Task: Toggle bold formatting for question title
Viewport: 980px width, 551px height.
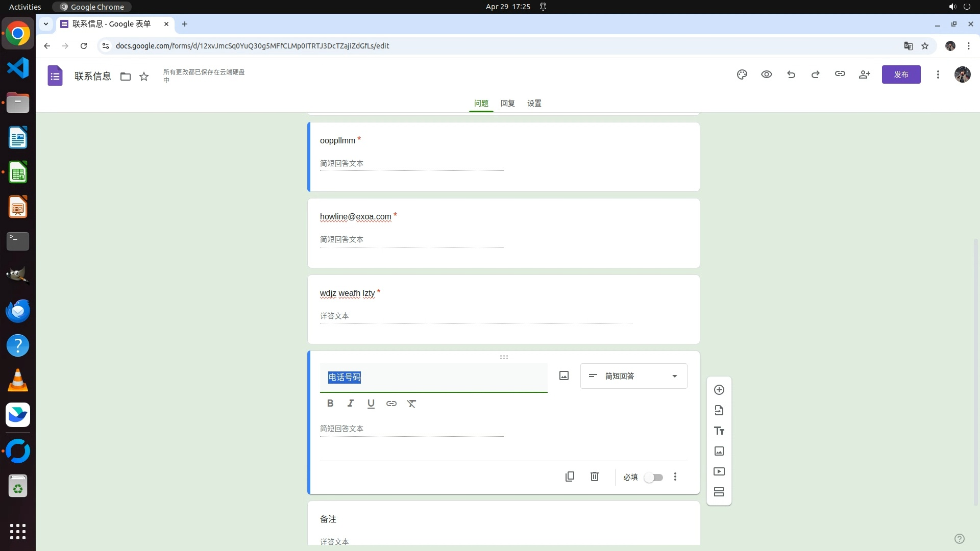Action: tap(330, 404)
